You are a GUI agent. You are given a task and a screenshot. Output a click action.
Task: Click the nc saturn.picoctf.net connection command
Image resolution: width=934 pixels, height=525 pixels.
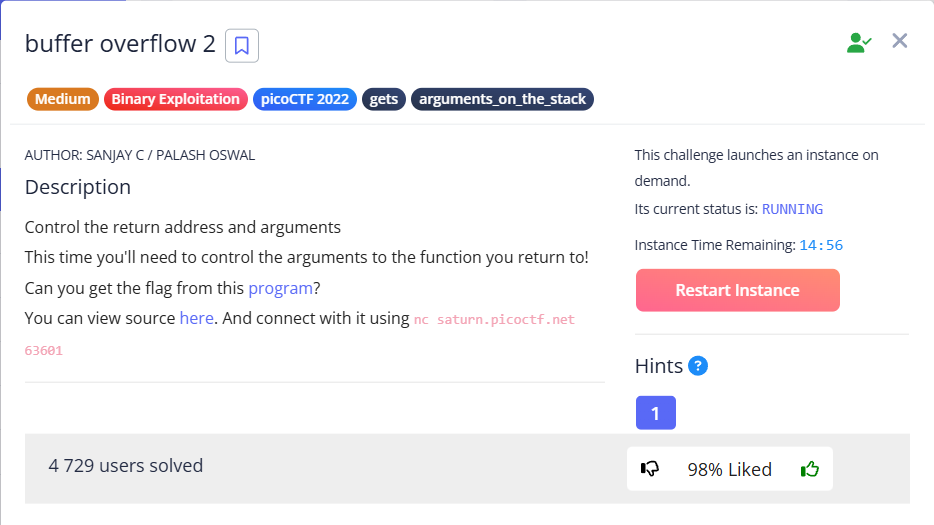tap(494, 319)
